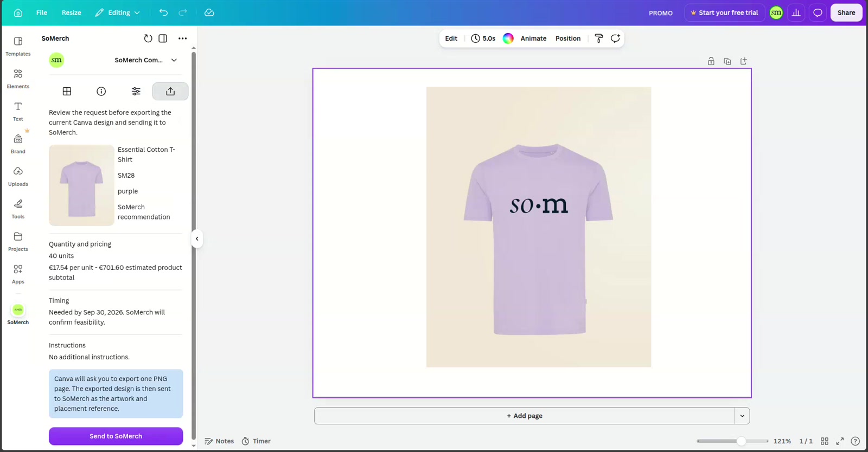Screen dimensions: 868x452
Task: Open the product grid tab icon
Action: coord(67,91)
